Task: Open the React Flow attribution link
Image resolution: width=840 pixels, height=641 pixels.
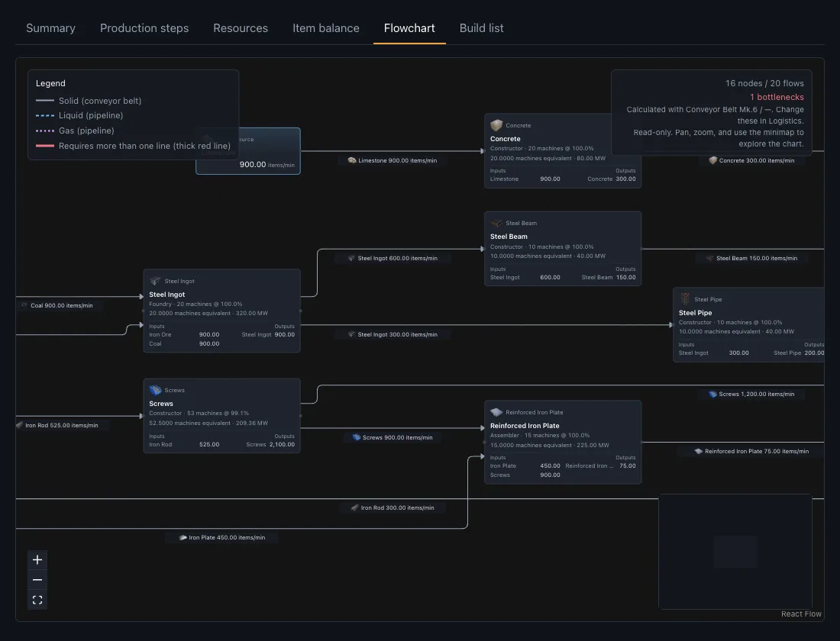Action: coord(801,614)
